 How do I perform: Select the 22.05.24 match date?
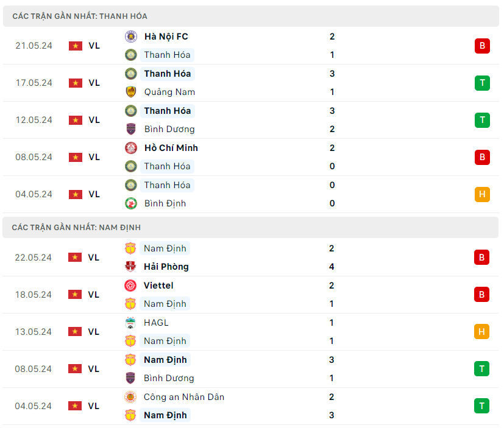pyautogui.click(x=34, y=258)
